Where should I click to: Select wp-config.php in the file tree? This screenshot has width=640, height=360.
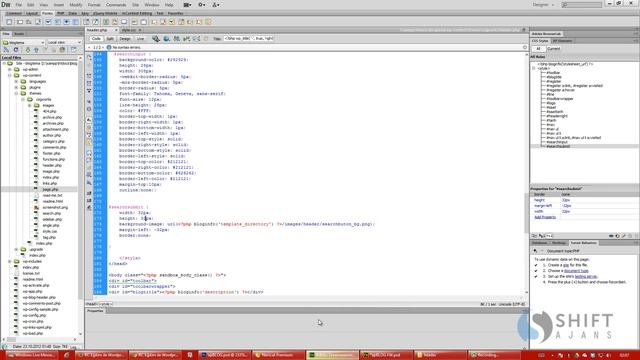[x=34, y=316]
